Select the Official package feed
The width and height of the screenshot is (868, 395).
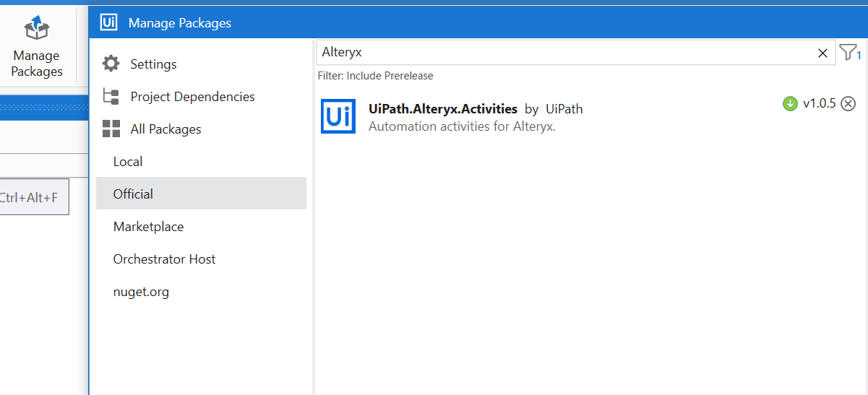(133, 194)
